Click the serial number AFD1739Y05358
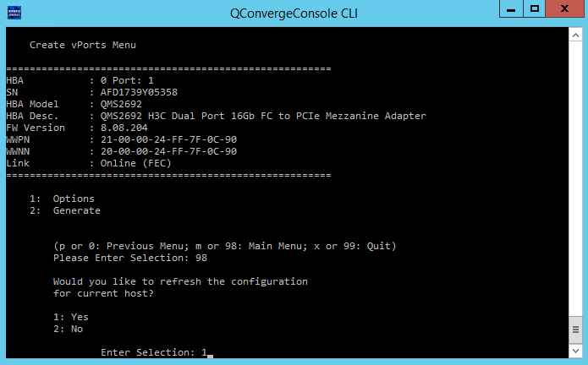The image size is (588, 365). [139, 92]
